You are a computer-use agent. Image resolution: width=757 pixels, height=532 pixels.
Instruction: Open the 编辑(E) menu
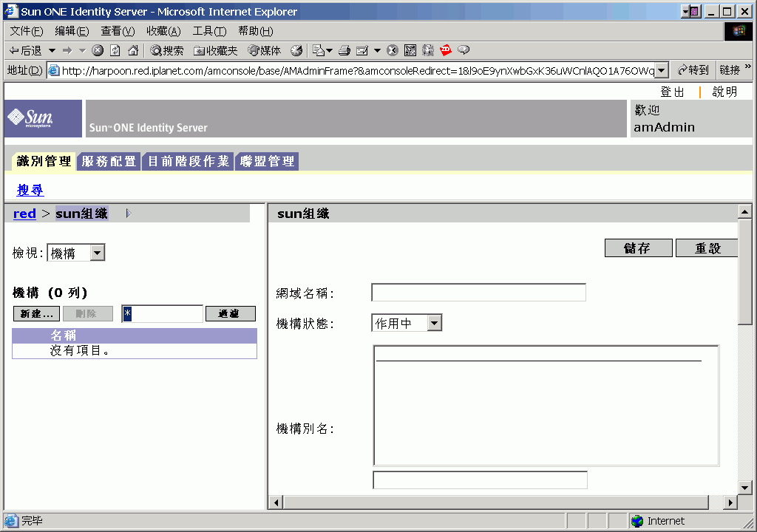pyautogui.click(x=72, y=31)
